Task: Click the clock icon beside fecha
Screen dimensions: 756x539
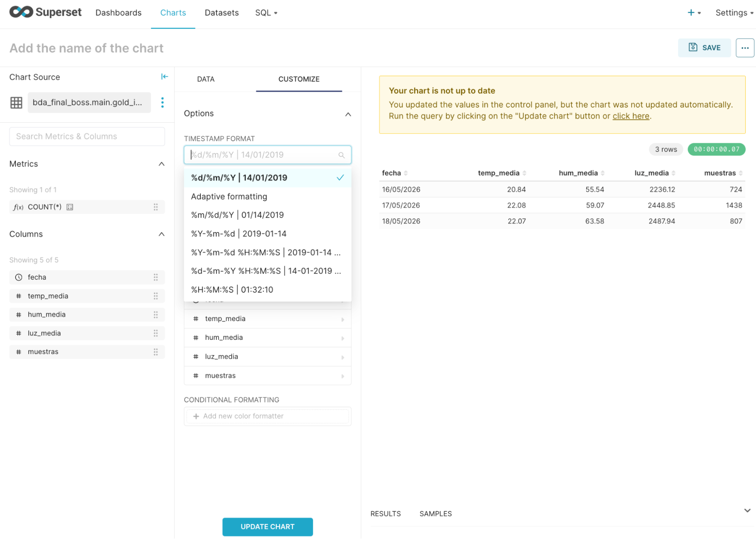Action: click(19, 277)
